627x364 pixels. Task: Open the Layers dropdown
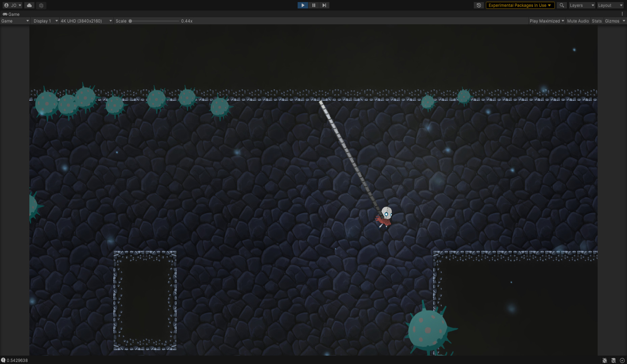point(582,5)
